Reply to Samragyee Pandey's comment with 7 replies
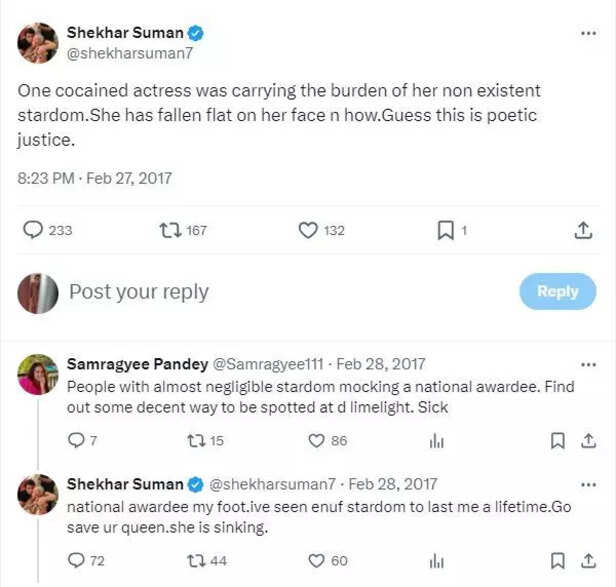The image size is (616, 587). [76, 440]
